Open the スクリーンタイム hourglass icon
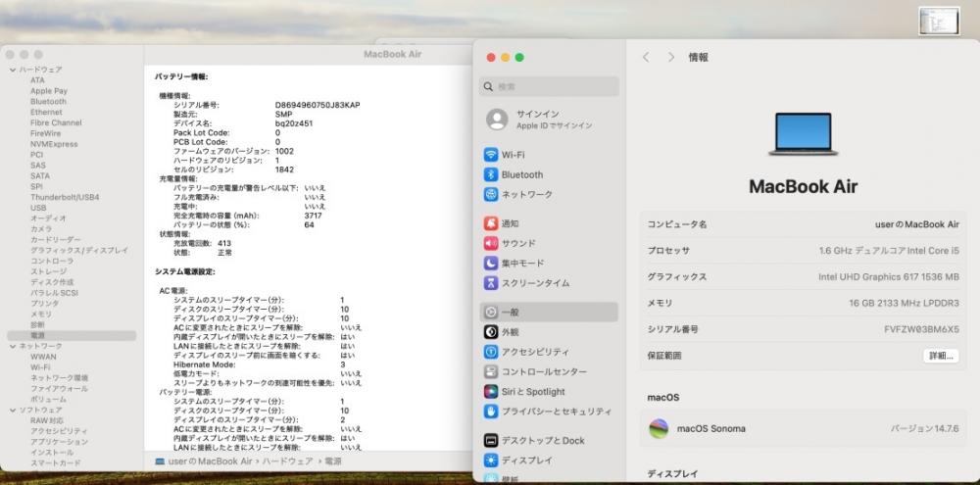Image resolution: width=980 pixels, height=485 pixels. [x=491, y=283]
